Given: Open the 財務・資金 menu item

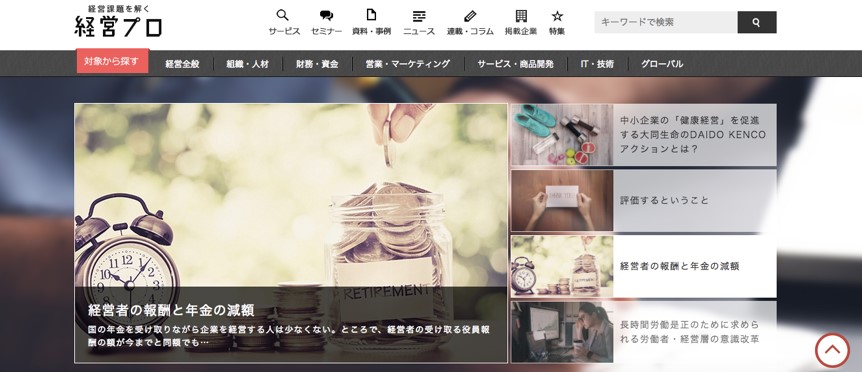Looking at the screenshot, I should tap(317, 64).
